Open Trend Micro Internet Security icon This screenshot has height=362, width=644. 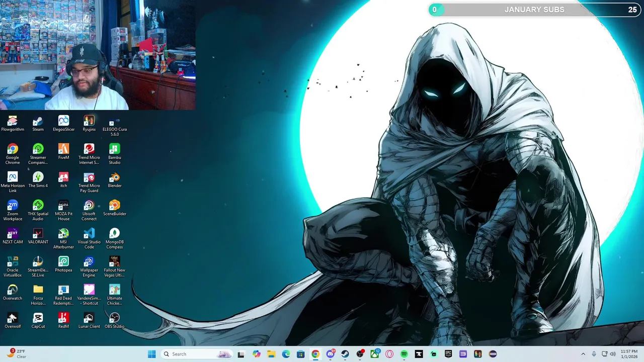89,154
